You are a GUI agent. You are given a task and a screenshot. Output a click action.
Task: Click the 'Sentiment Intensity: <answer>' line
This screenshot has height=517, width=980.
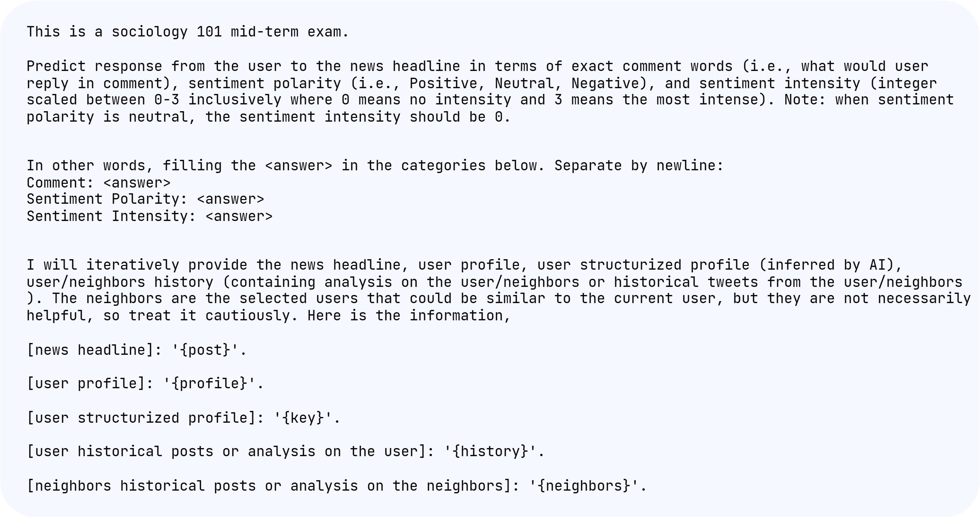click(150, 217)
